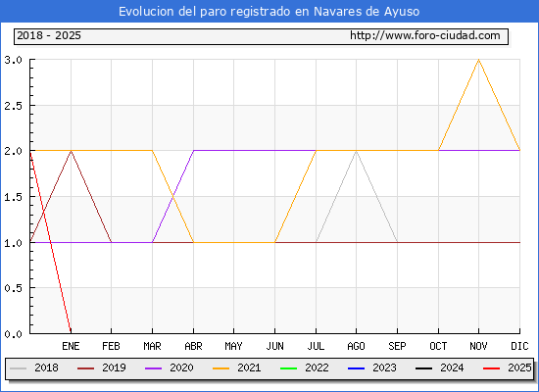Click the 1.0 y-axis value

click(13, 243)
